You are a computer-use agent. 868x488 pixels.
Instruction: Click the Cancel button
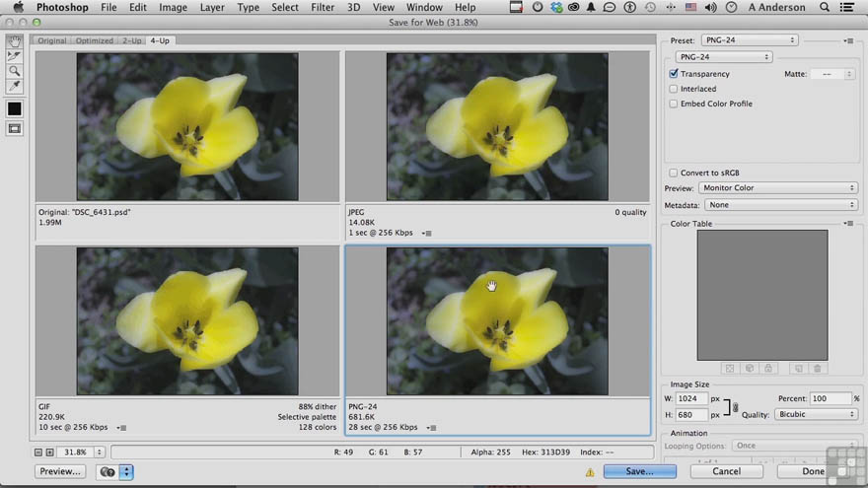(726, 471)
